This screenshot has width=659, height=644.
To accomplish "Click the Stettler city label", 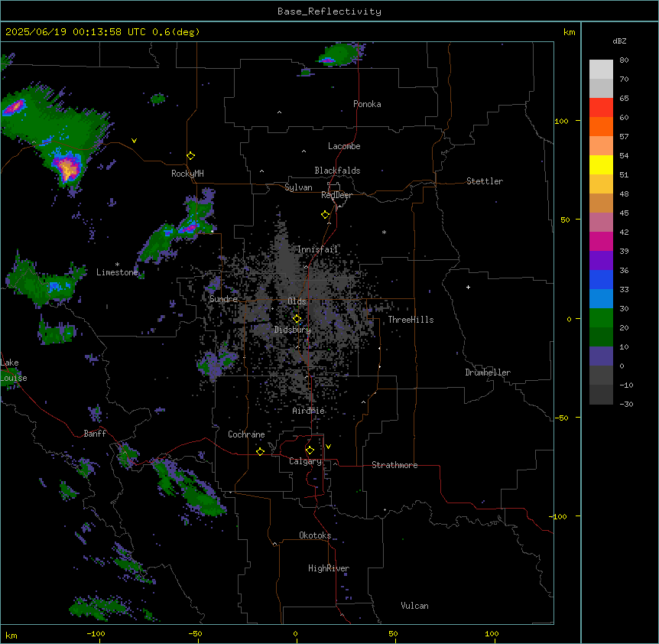I will [x=485, y=181].
